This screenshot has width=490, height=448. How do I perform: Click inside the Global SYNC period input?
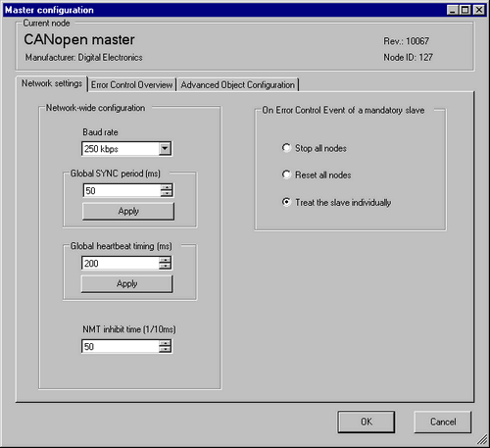122,190
